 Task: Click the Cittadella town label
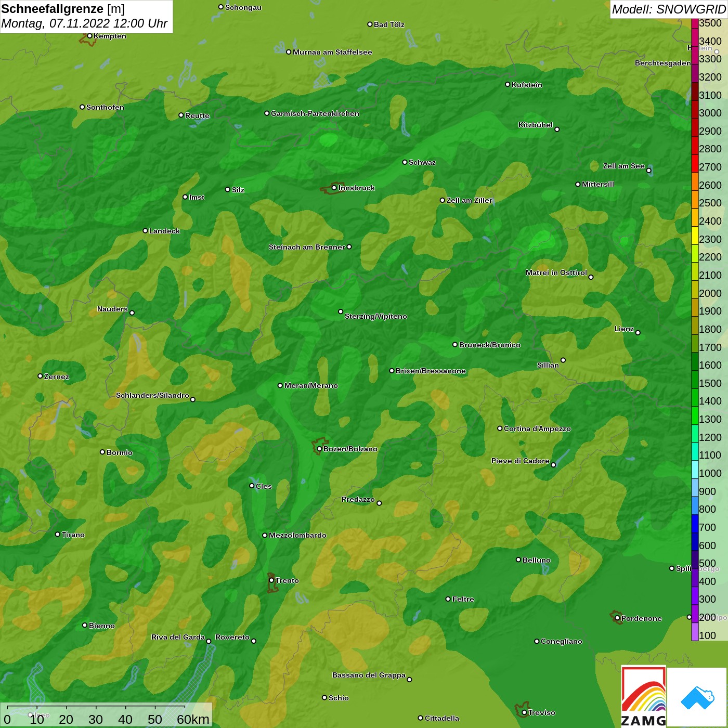[x=441, y=718]
